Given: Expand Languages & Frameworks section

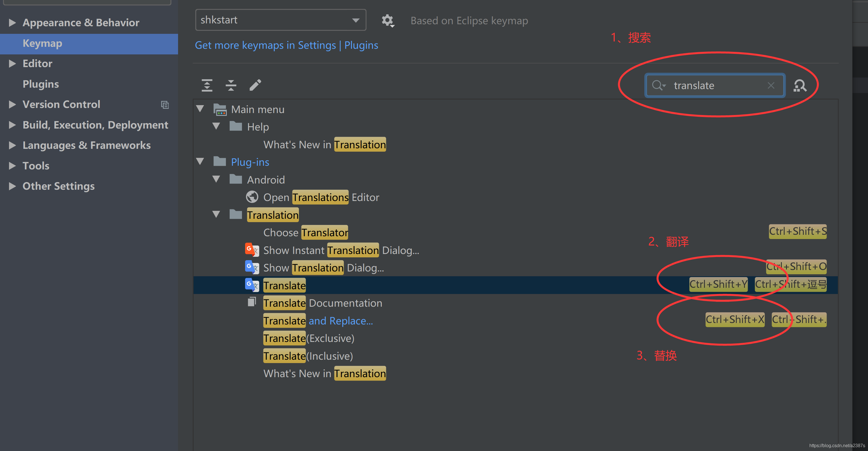Looking at the screenshot, I should (12, 145).
